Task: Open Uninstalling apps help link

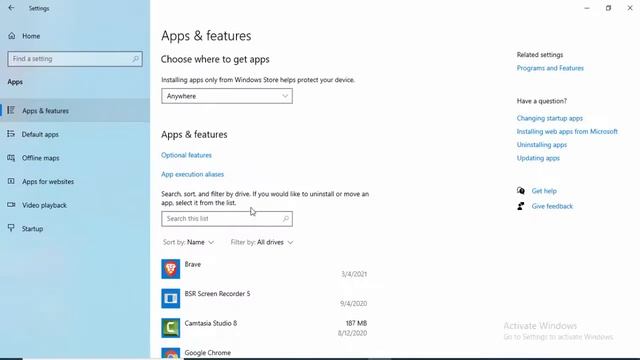Action: coord(542,145)
